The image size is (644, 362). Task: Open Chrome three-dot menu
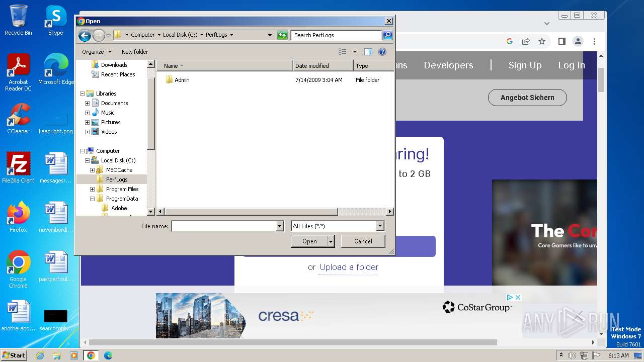(x=594, y=41)
